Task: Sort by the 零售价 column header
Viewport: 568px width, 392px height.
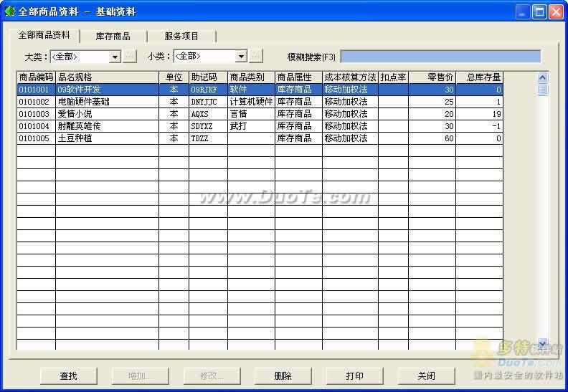Action: coord(432,77)
